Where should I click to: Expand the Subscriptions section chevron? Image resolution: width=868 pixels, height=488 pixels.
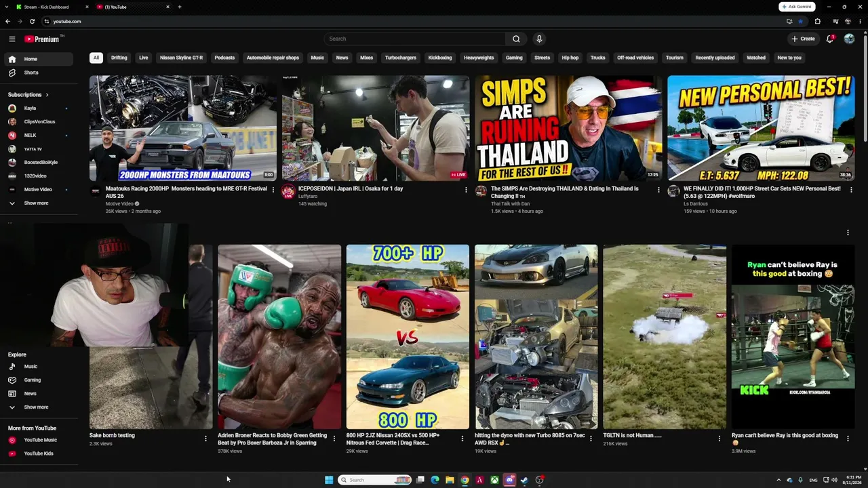47,95
